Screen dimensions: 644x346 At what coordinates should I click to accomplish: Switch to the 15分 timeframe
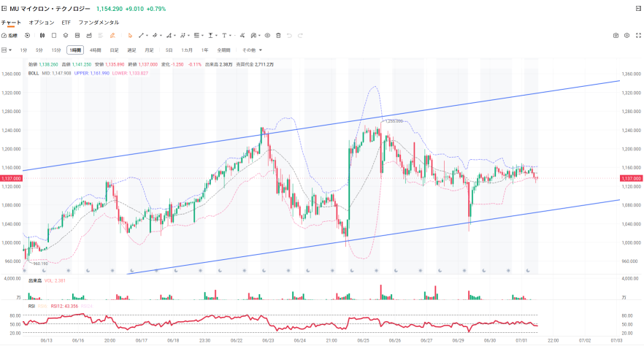pyautogui.click(x=56, y=50)
